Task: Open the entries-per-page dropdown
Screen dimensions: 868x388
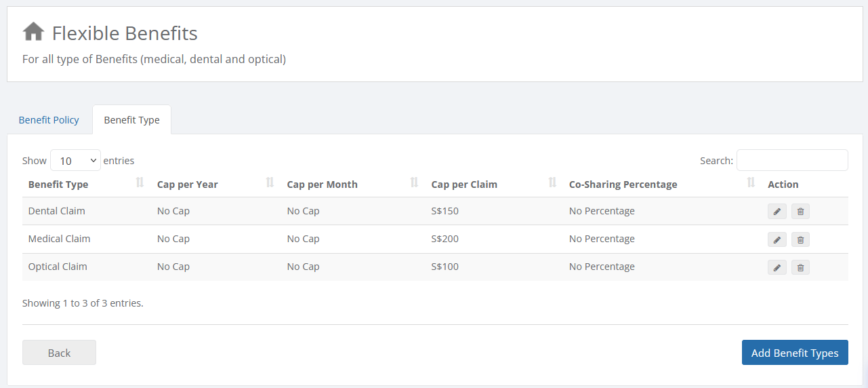Action: [x=75, y=161]
